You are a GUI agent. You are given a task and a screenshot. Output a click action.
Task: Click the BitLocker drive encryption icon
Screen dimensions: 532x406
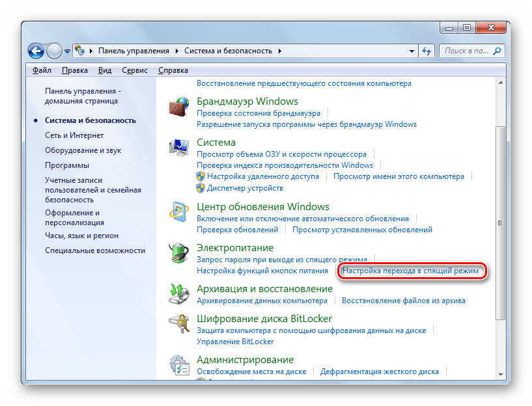pos(178,325)
